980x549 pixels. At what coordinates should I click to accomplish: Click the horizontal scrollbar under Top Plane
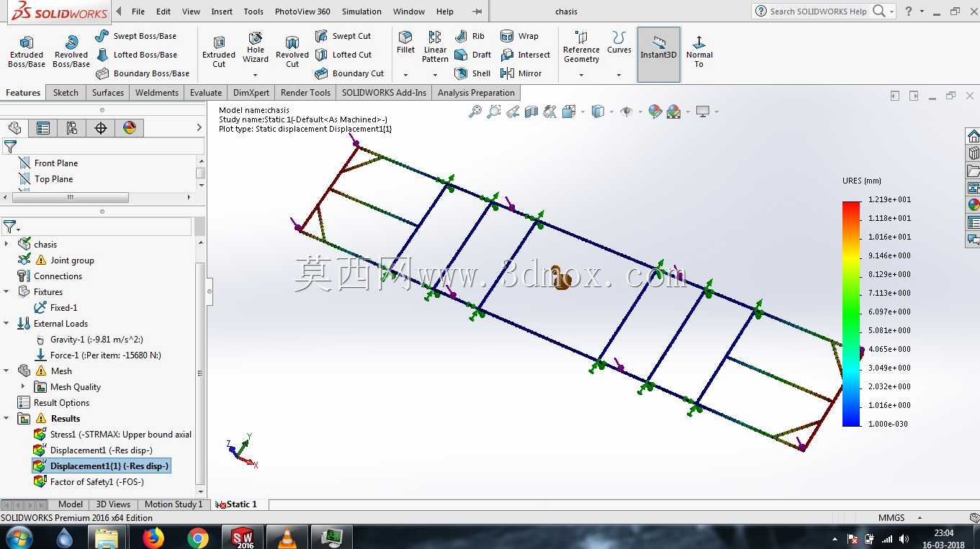point(71,197)
